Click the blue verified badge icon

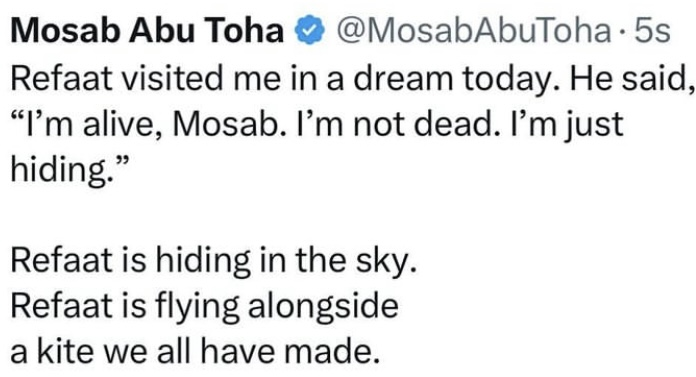coord(310,30)
